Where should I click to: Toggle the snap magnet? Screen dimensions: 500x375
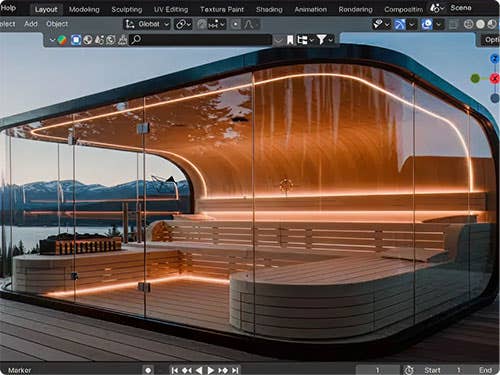click(x=202, y=24)
